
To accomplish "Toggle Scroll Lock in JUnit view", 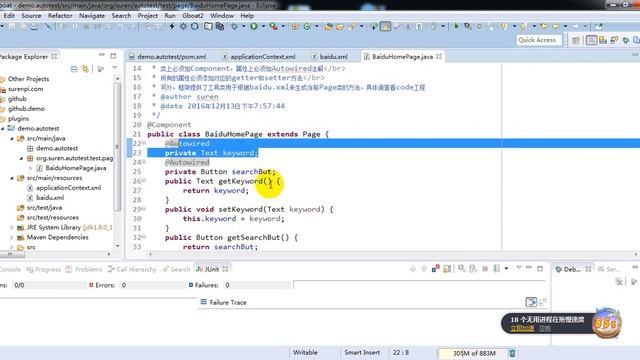I will [447, 269].
